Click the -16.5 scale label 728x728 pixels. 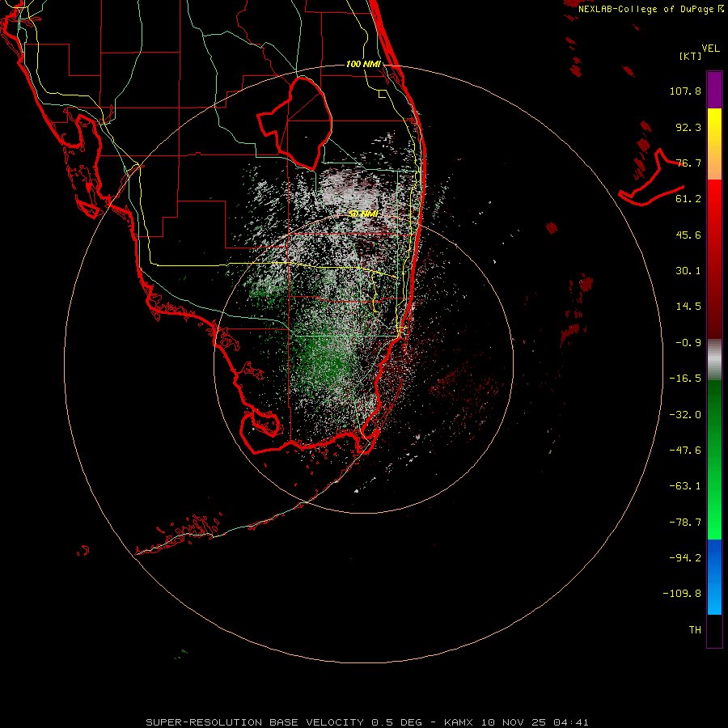(x=685, y=379)
